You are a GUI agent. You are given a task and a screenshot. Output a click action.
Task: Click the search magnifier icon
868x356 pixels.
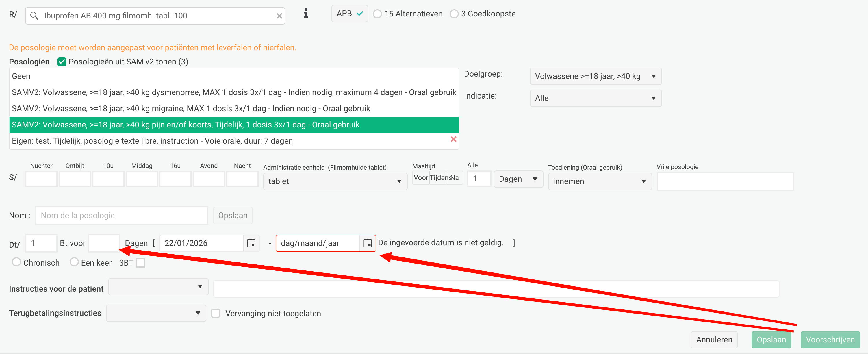[34, 16]
